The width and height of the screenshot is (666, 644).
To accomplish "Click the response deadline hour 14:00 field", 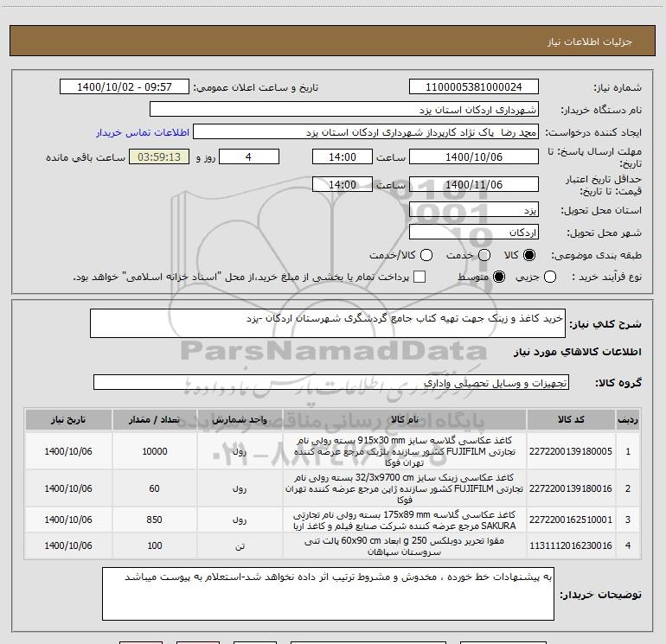I will pos(343,156).
